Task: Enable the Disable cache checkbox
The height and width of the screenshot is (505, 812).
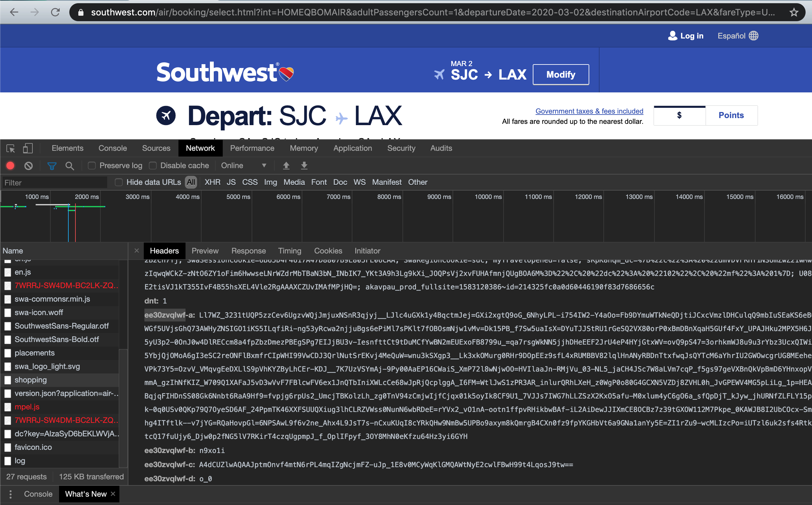Action: coord(152,166)
